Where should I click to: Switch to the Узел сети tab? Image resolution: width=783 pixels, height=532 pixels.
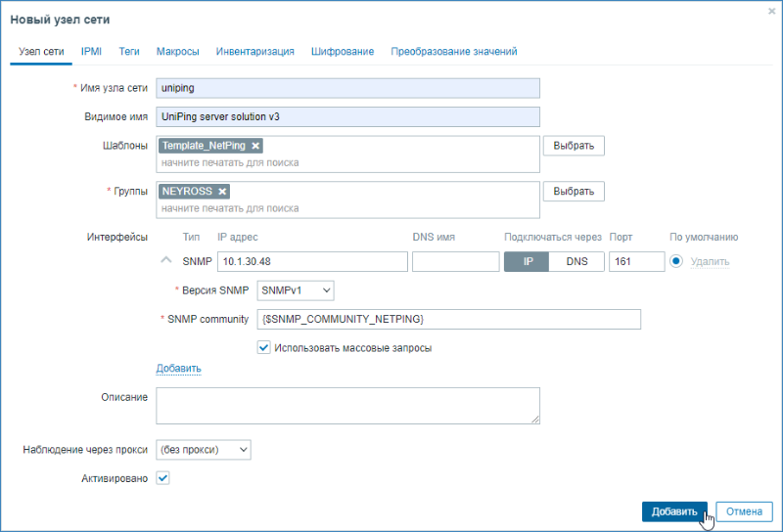pyautogui.click(x=41, y=52)
